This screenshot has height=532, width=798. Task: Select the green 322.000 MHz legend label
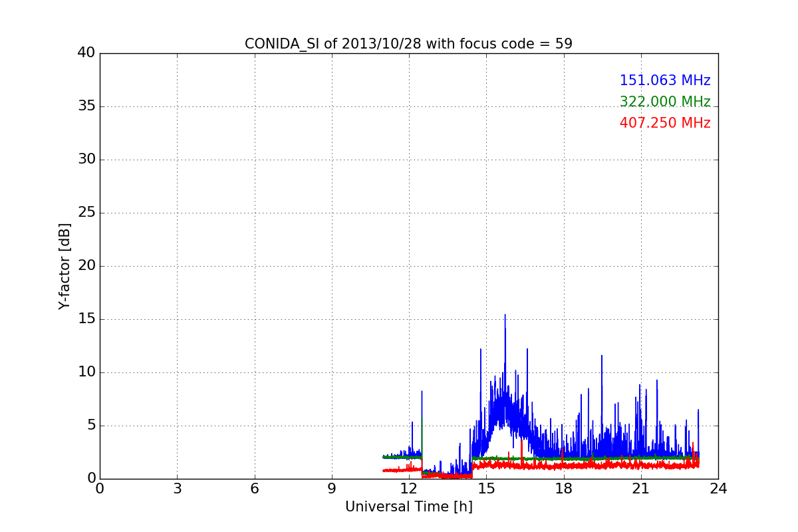tap(665, 102)
